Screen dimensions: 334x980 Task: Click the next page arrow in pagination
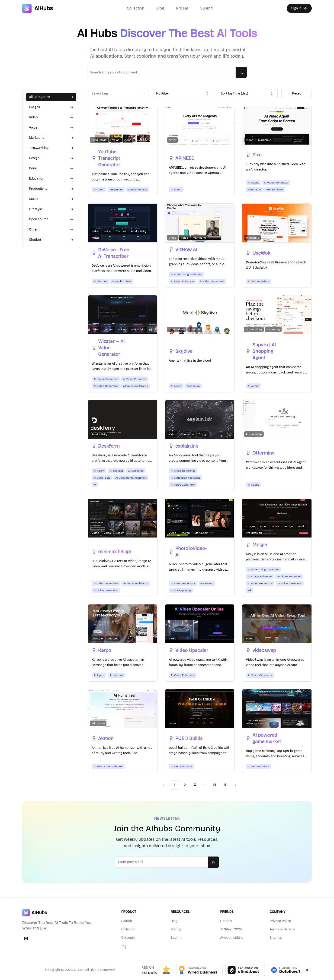[236, 784]
